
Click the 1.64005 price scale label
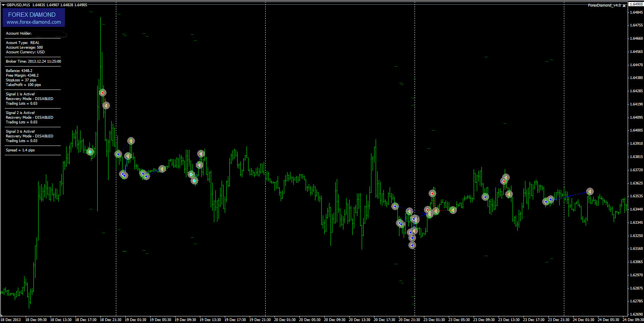pos(636,130)
